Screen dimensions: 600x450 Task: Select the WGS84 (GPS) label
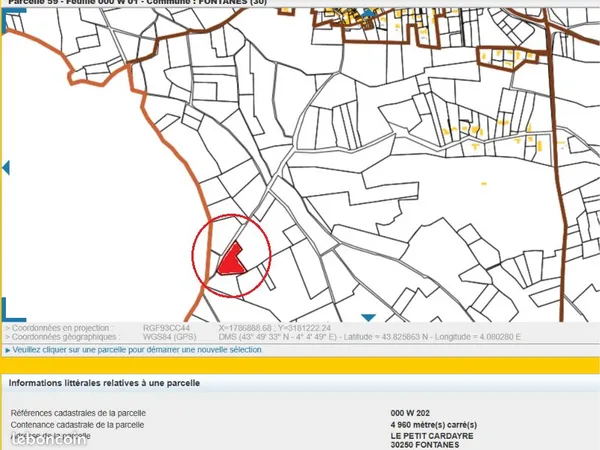click(x=170, y=337)
